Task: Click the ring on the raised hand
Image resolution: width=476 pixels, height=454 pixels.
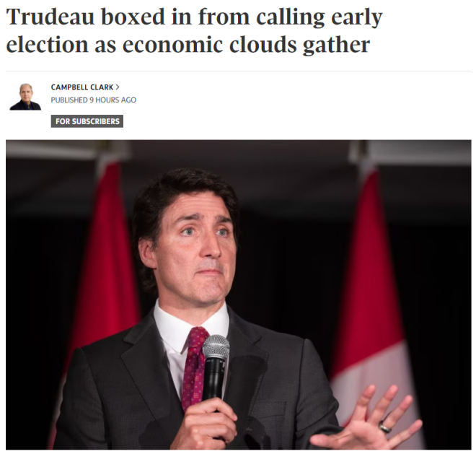Action: click(385, 427)
